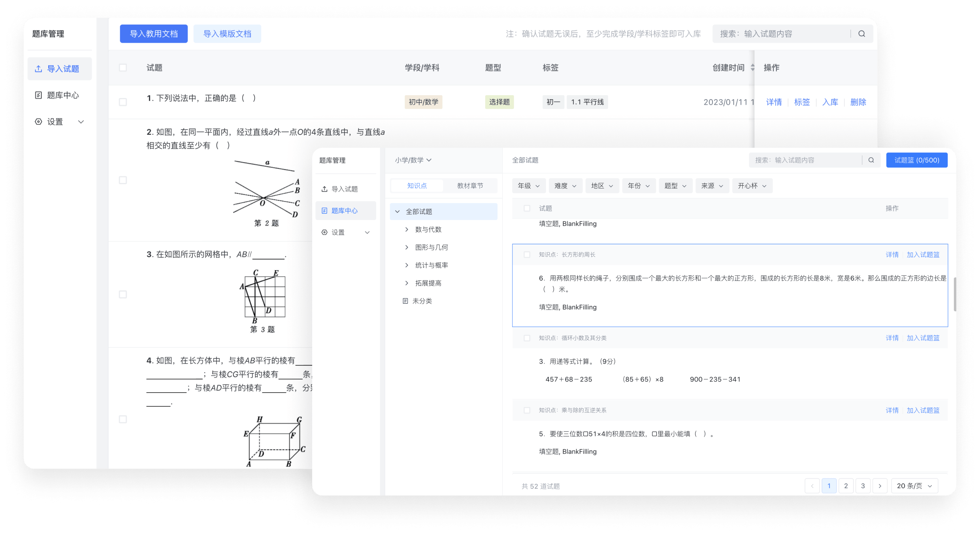
Task: Click the 未分类 document icon in tree
Action: (x=405, y=301)
